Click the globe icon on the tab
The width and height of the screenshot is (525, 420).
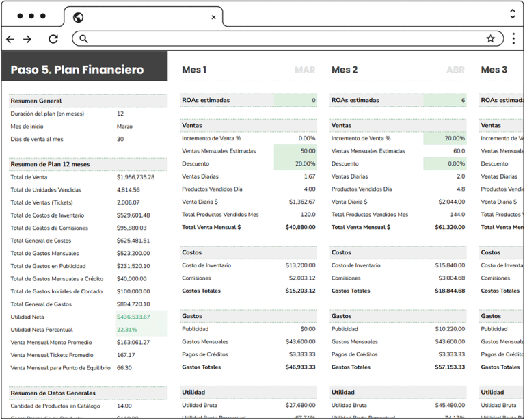point(78,17)
